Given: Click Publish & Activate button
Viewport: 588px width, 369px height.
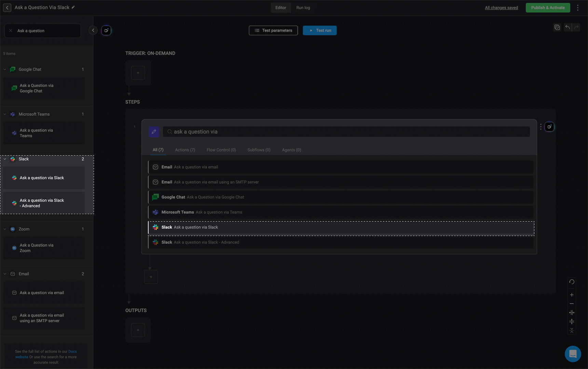Looking at the screenshot, I should [x=548, y=8].
